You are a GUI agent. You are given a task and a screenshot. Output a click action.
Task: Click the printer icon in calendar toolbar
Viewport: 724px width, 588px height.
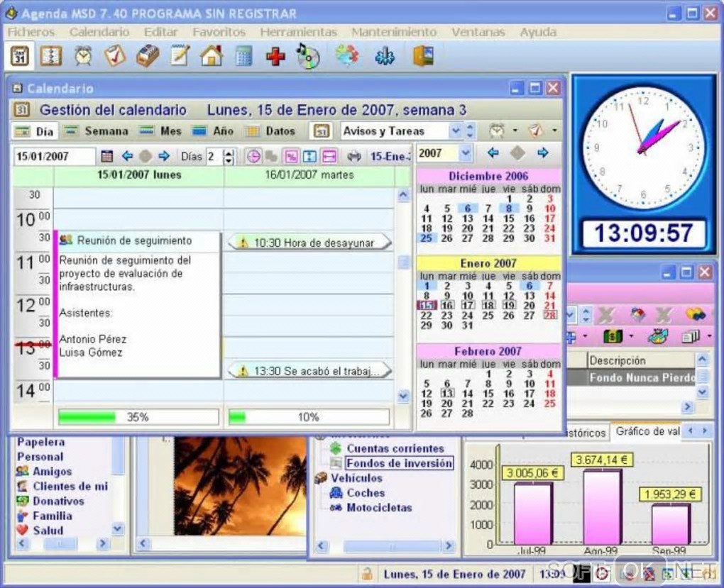[x=354, y=157]
